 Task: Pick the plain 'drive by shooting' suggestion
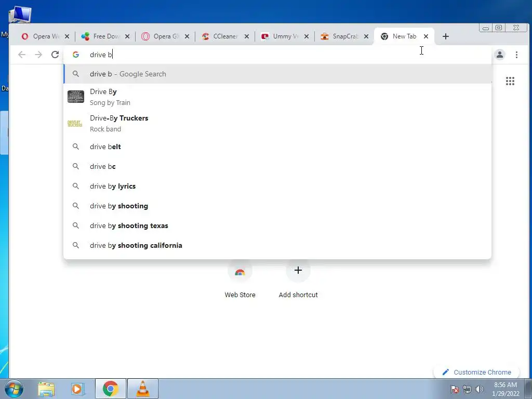click(x=277, y=206)
